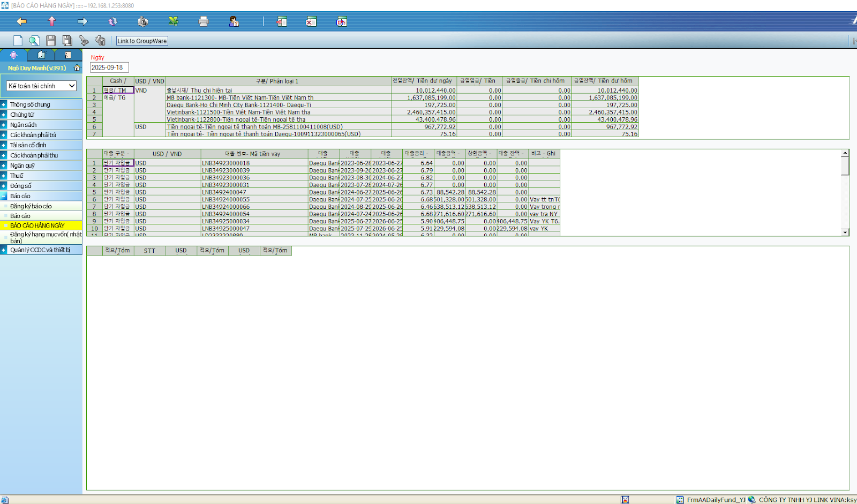Open the help user icon
Image resolution: width=857 pixels, height=504 pixels.
(x=234, y=21)
